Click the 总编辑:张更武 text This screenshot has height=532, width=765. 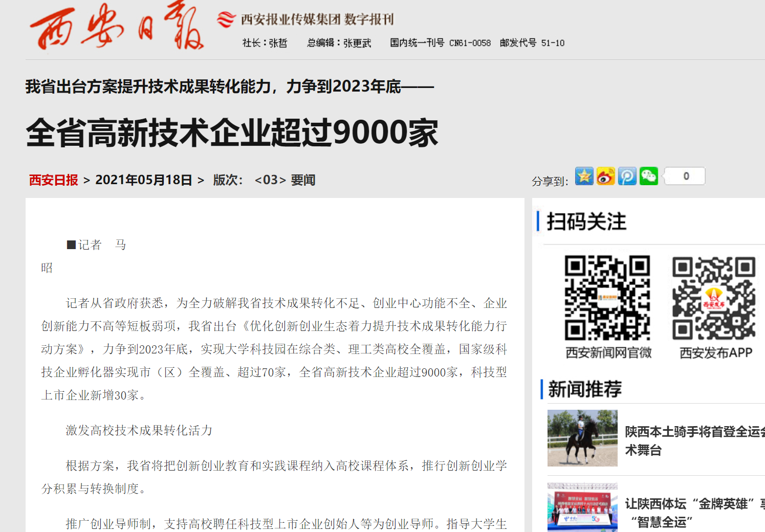click(x=339, y=43)
